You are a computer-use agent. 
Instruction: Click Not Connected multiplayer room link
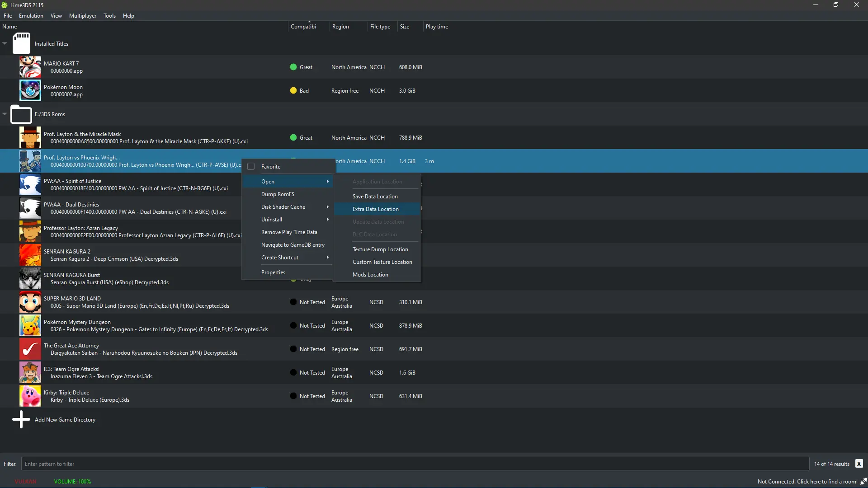(x=807, y=481)
